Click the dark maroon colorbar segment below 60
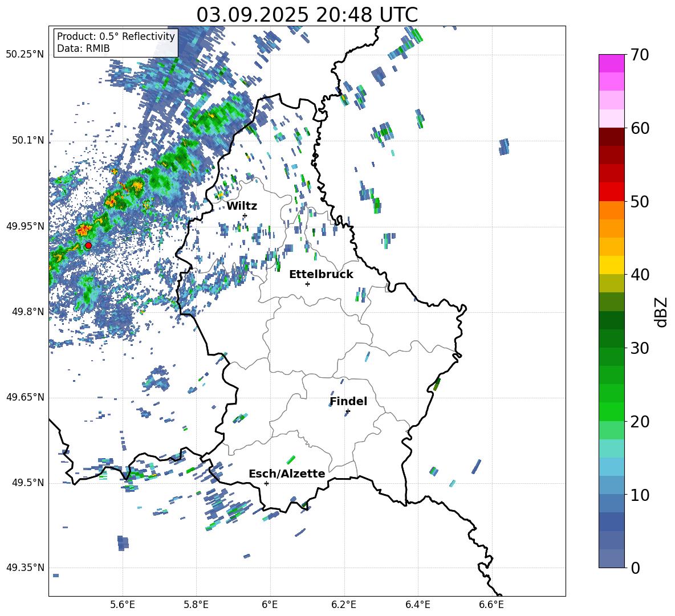The height and width of the screenshot is (616, 675). (x=611, y=136)
